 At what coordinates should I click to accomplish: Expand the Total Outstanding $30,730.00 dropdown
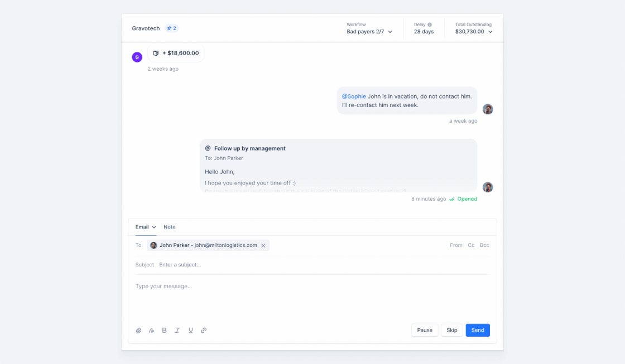pos(474,31)
